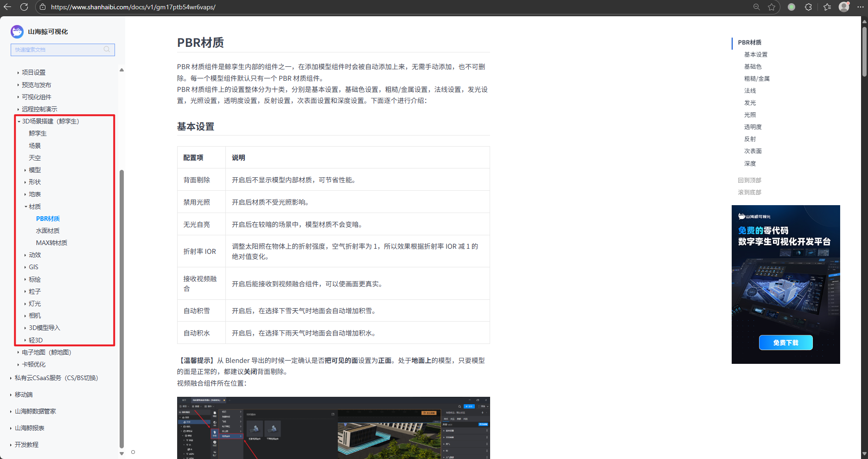Select the PBR材质 sidebar item
868x459 pixels.
(x=48, y=219)
